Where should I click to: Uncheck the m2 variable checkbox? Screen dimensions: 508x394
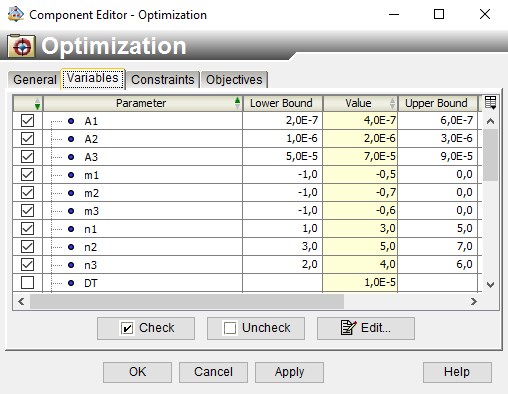point(27,192)
